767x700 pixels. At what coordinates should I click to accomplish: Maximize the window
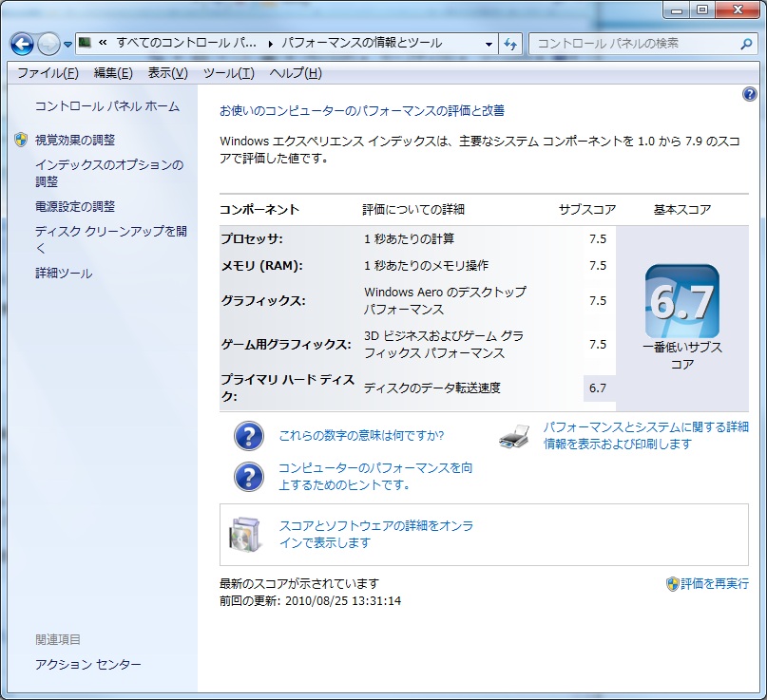pyautogui.click(x=702, y=10)
